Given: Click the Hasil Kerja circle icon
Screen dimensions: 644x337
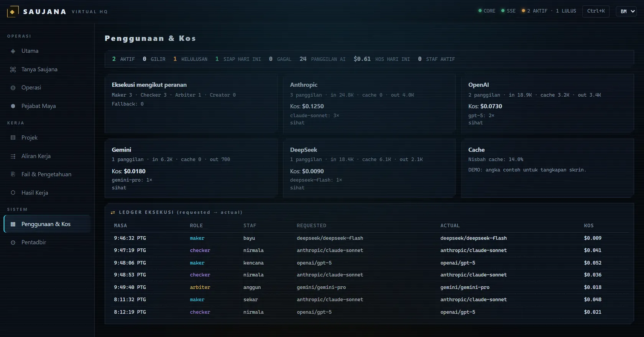Looking at the screenshot, I should 13,193.
